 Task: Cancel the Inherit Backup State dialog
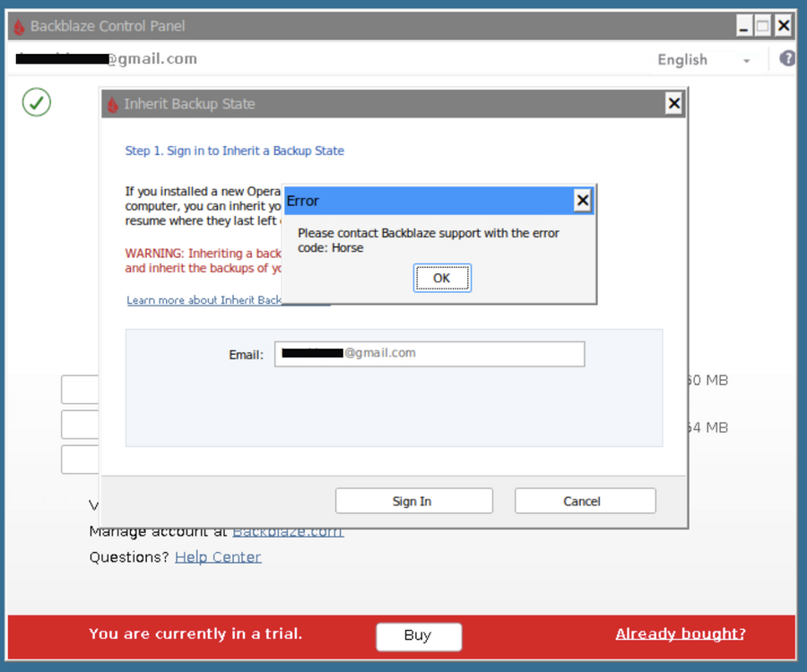coord(586,501)
